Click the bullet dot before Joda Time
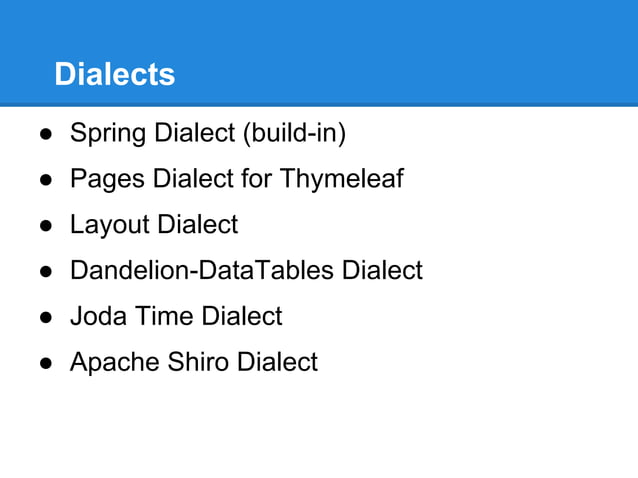 (46, 317)
